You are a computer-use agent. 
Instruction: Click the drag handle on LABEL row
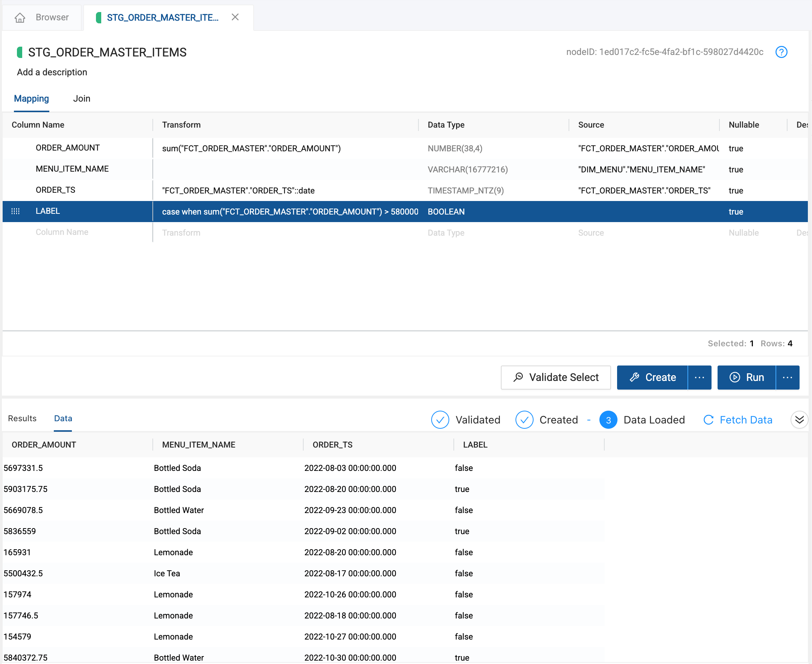[15, 211]
